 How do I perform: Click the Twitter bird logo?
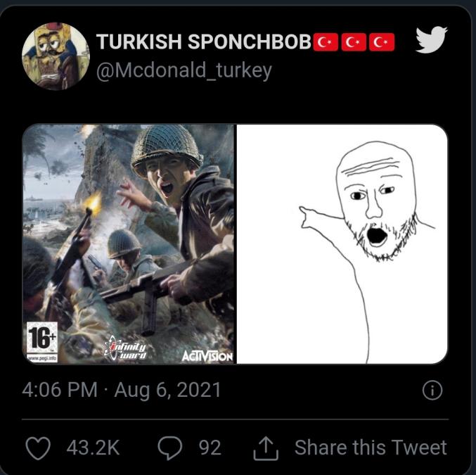point(432,40)
